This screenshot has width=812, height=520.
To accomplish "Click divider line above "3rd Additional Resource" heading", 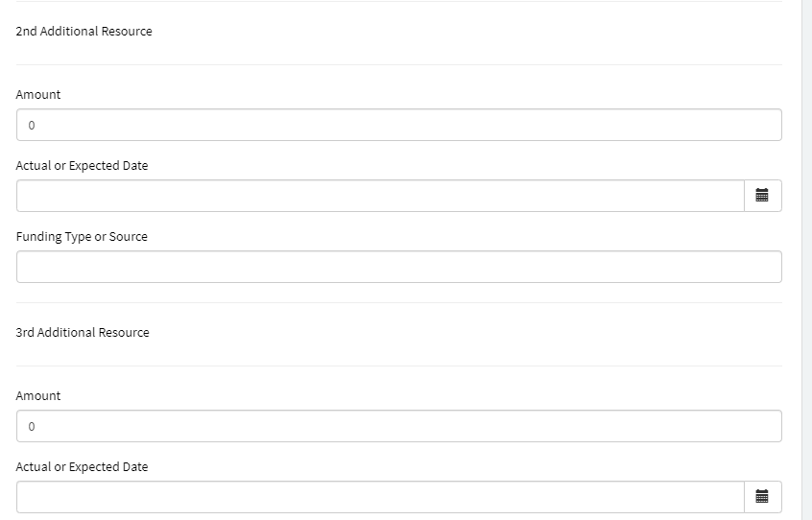I will click(x=398, y=302).
